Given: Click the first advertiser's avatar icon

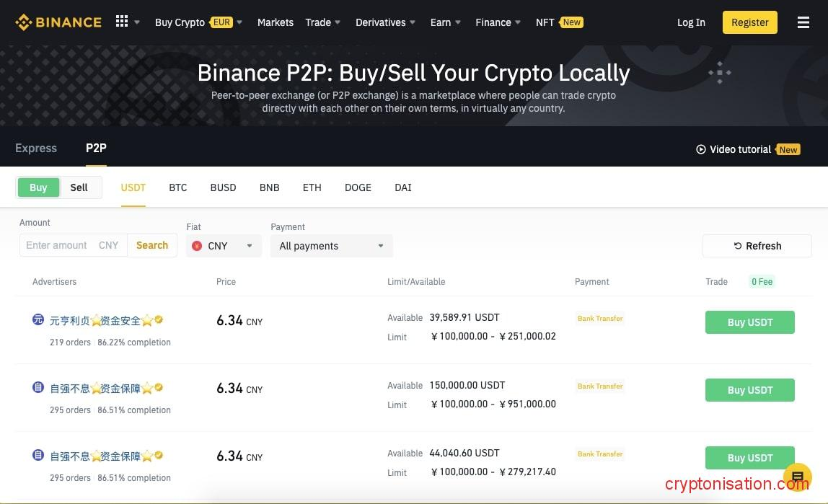Looking at the screenshot, I should pos(38,319).
